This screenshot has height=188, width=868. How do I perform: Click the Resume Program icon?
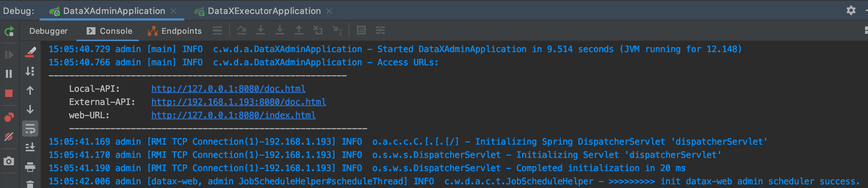(x=9, y=55)
